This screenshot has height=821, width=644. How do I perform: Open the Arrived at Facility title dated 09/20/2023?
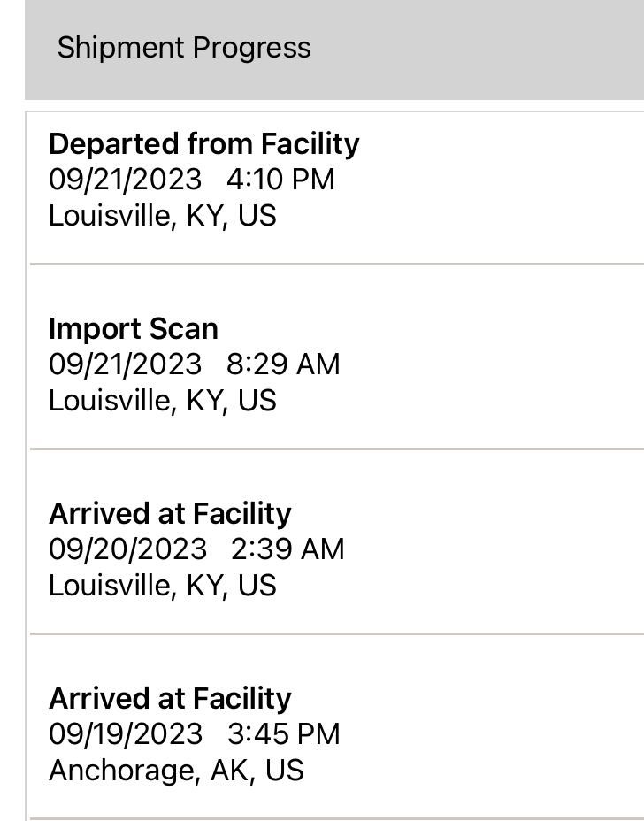point(170,513)
